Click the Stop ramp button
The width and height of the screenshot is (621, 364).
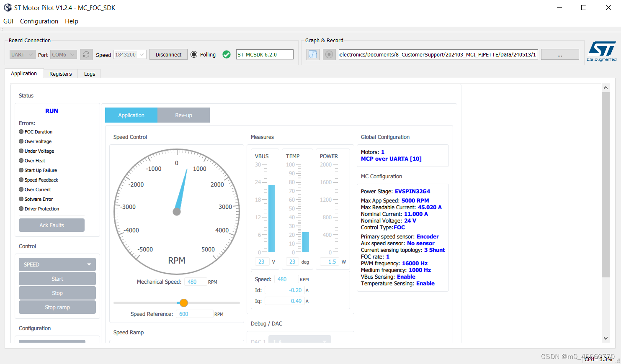pyautogui.click(x=57, y=307)
